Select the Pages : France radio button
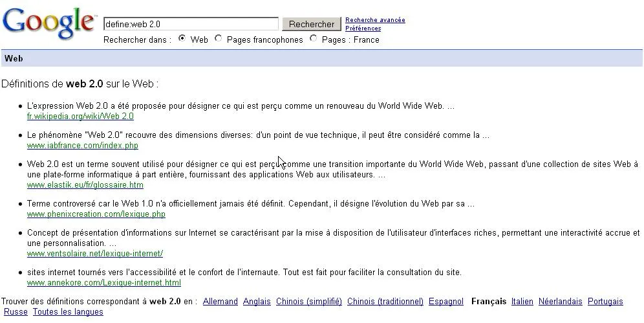The width and height of the screenshot is (644, 323). click(314, 38)
